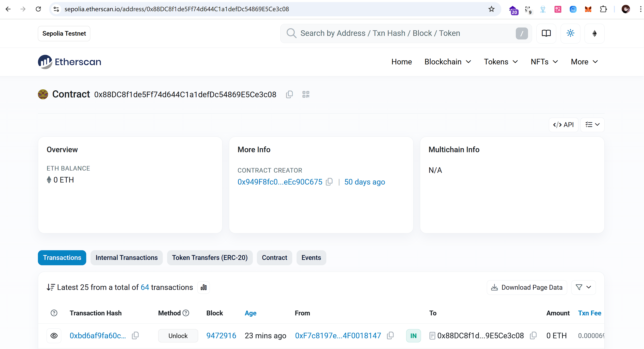Expand the list options dropdown beside API
The image size is (644, 349).
[592, 125]
